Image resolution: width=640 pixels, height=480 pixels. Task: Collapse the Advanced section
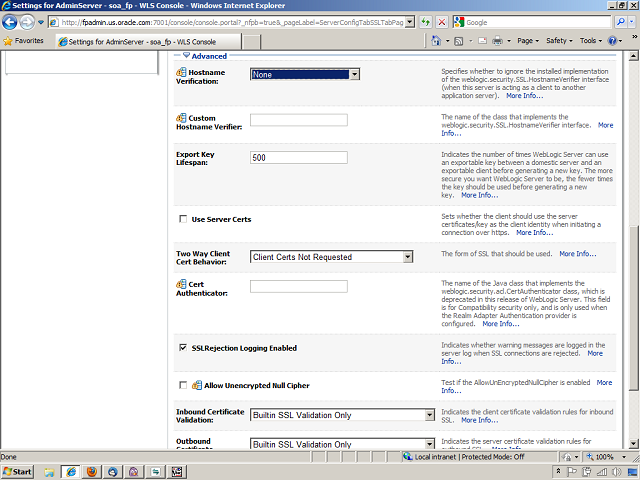tap(186, 55)
